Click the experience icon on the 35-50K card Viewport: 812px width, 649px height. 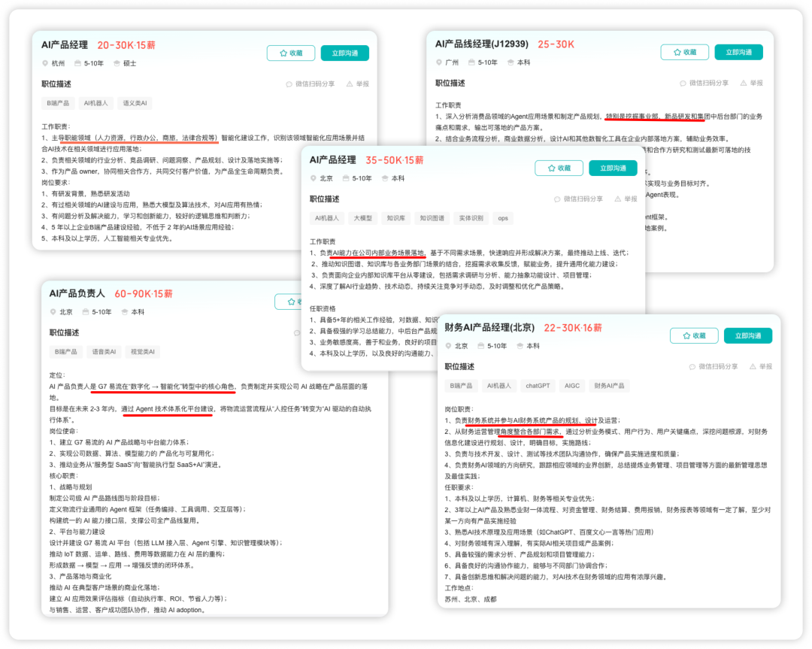[x=346, y=178]
